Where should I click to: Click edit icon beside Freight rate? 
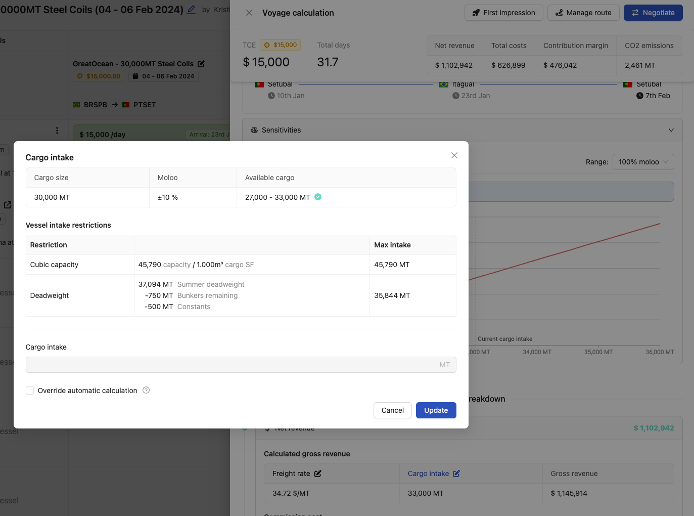(318, 473)
